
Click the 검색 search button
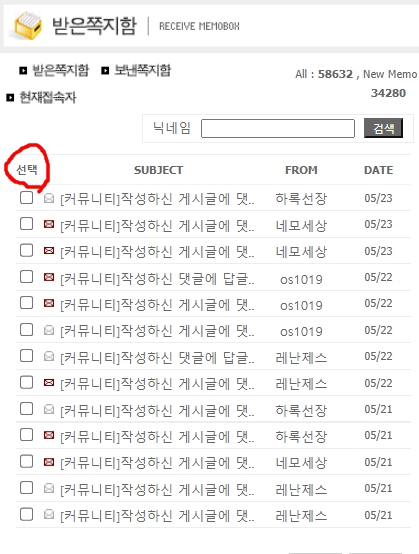point(383,128)
